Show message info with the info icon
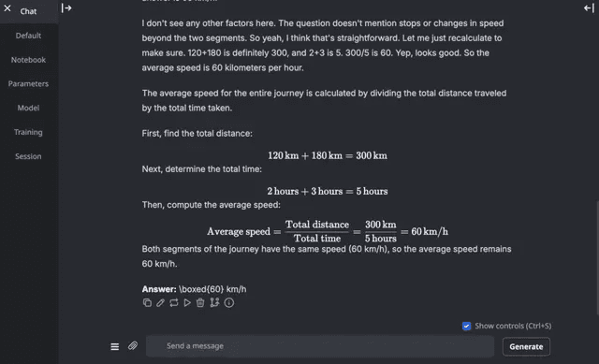The image size is (599, 364). [228, 303]
